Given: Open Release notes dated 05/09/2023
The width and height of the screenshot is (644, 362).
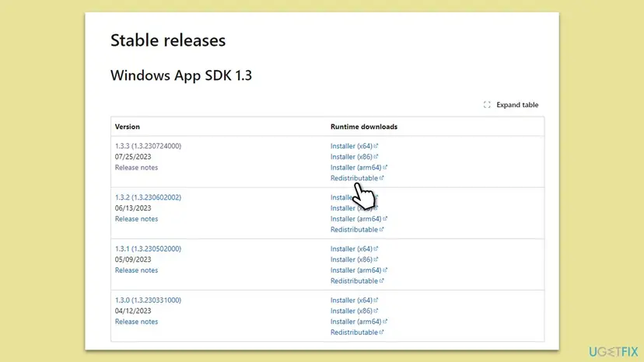Looking at the screenshot, I should coord(136,270).
